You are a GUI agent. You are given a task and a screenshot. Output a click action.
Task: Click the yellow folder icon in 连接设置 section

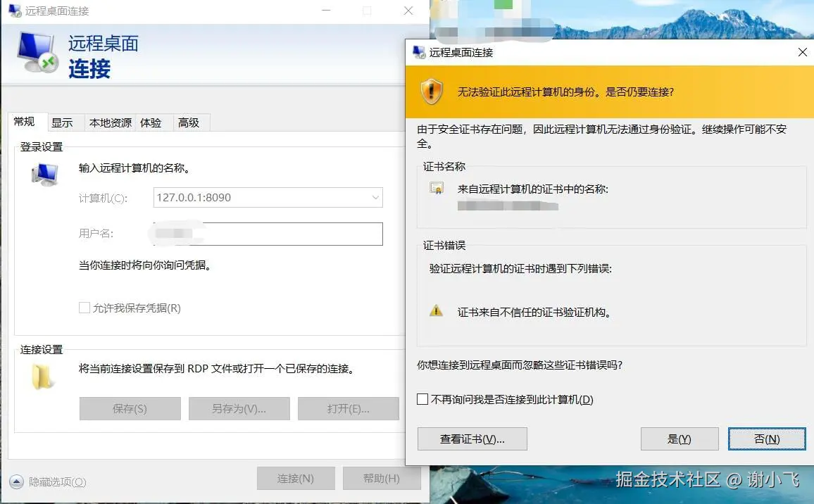[42, 377]
